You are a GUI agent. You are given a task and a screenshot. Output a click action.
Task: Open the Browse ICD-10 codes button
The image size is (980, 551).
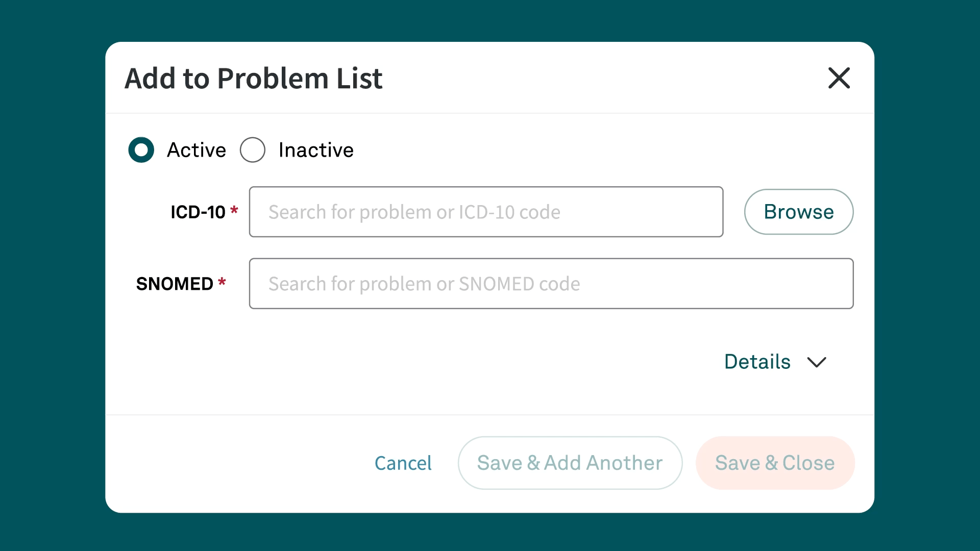pyautogui.click(x=798, y=212)
